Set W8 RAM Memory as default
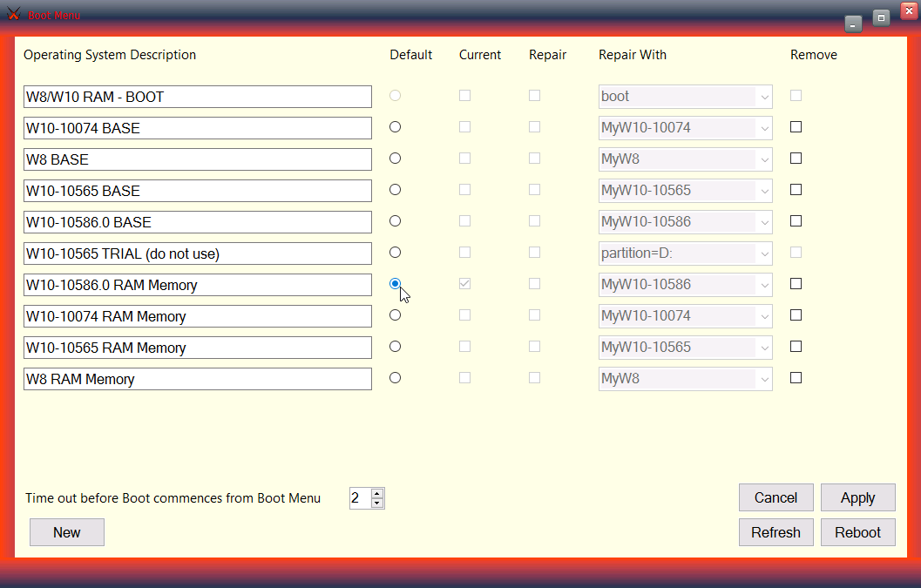The width and height of the screenshot is (921, 588). pyautogui.click(x=396, y=378)
